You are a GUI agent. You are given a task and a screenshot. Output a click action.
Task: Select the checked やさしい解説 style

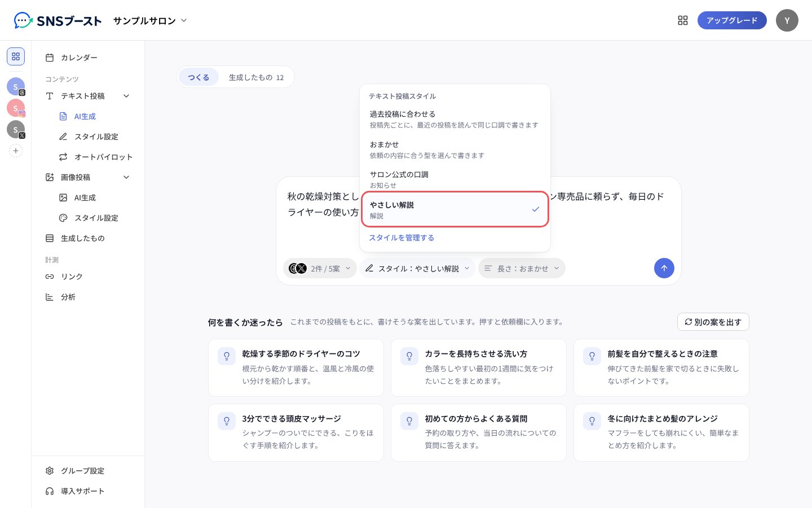[x=455, y=209]
